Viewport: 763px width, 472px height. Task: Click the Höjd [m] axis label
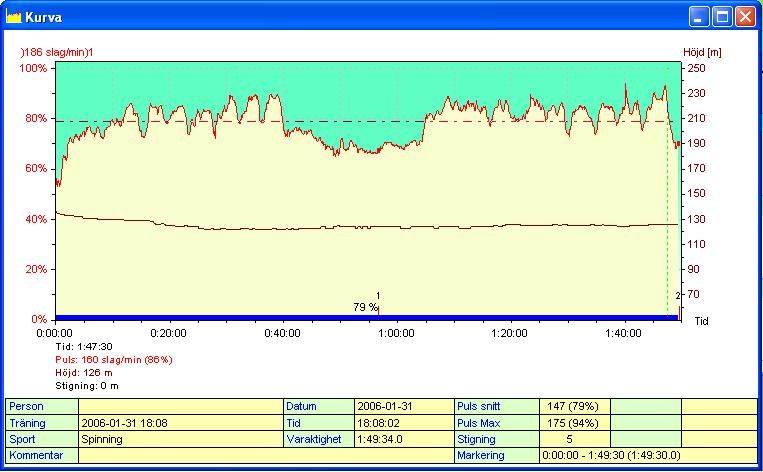pos(702,52)
